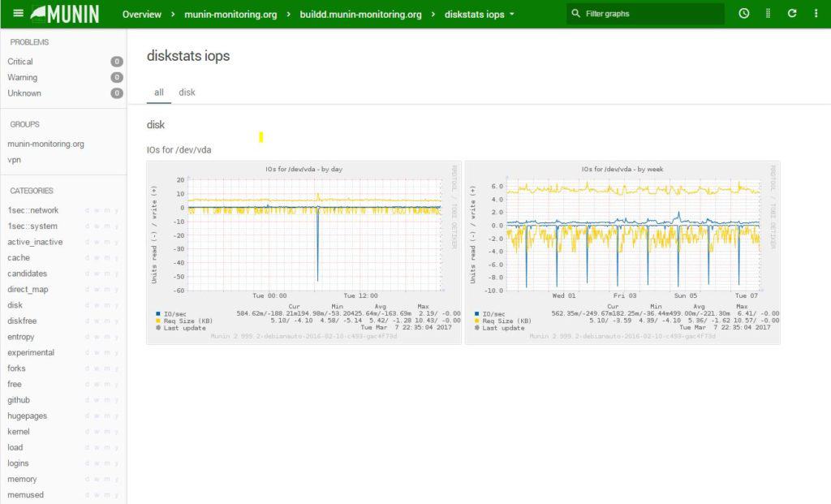831x504 pixels.
Task: Click the search magnifier icon
Action: pos(575,14)
